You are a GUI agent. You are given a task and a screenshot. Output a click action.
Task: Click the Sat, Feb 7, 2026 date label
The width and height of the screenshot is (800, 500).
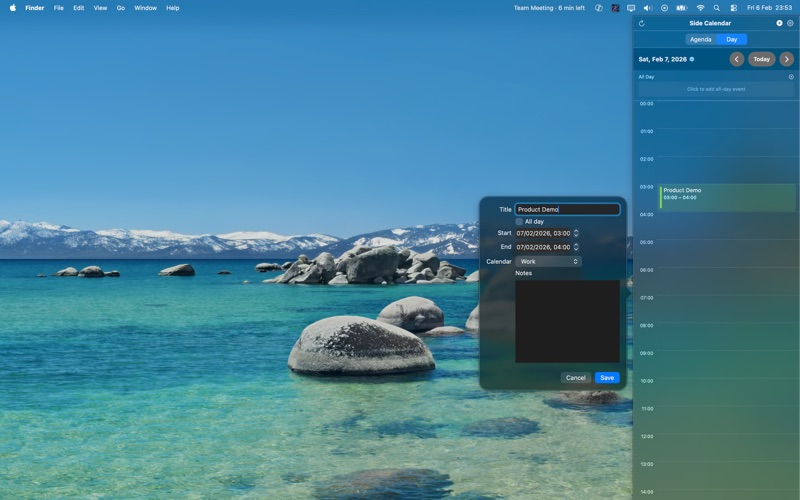[x=662, y=59]
